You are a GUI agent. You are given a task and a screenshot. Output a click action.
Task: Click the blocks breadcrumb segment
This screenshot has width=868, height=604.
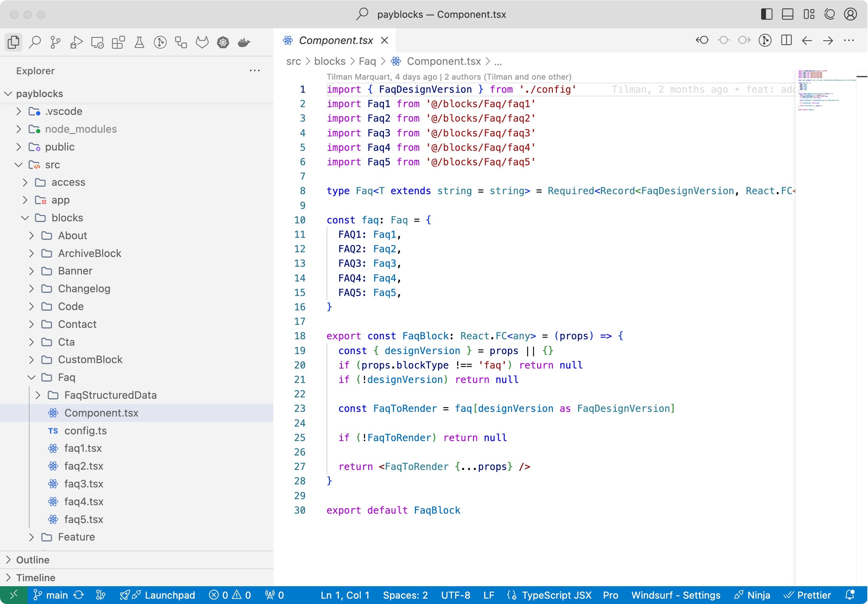click(330, 61)
